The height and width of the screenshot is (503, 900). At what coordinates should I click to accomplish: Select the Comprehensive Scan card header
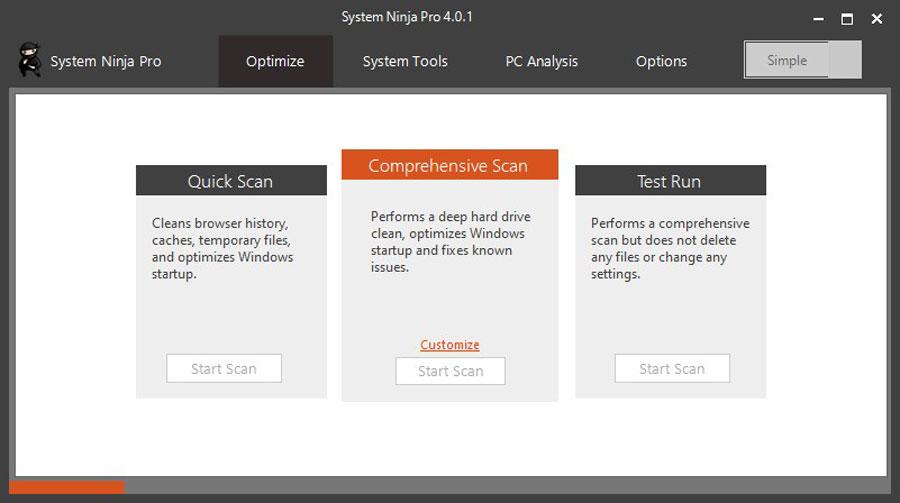point(449,165)
